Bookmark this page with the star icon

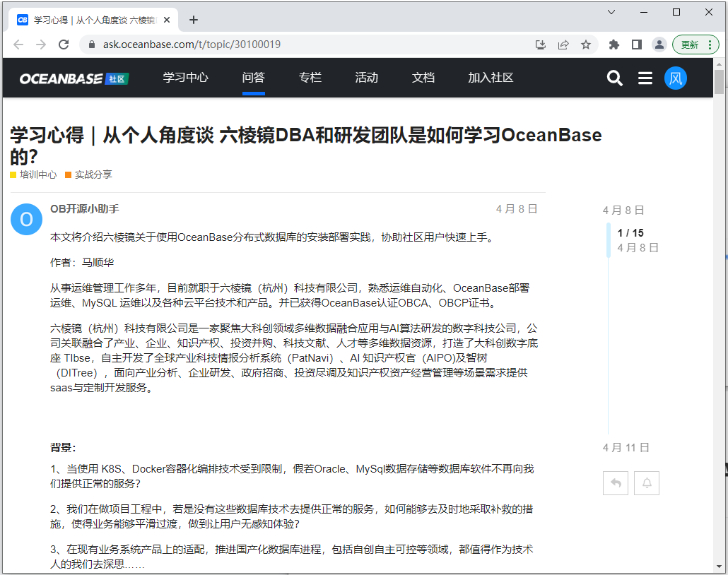tap(586, 45)
